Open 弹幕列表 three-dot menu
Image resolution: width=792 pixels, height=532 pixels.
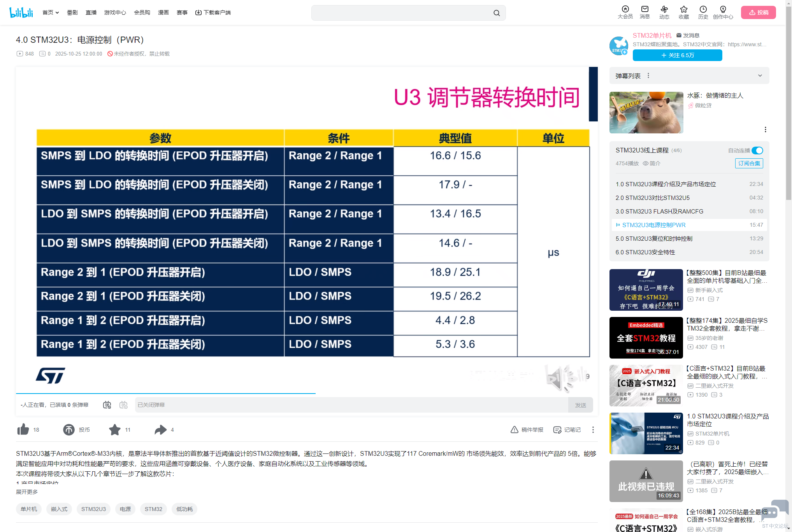click(648, 75)
